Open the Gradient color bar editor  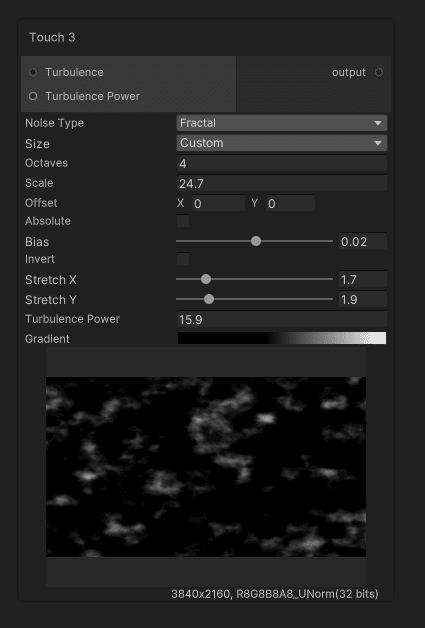(x=282, y=338)
